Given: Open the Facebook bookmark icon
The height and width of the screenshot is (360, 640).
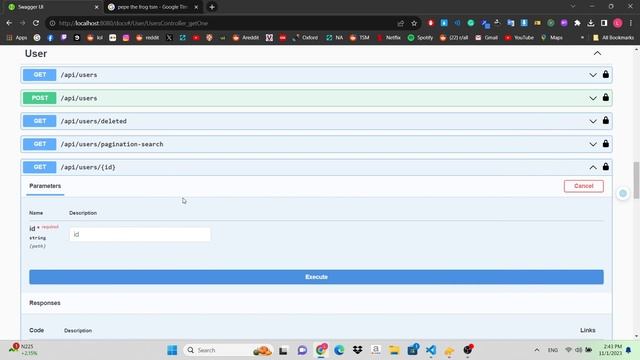Looking at the screenshot, I should click(x=50, y=38).
